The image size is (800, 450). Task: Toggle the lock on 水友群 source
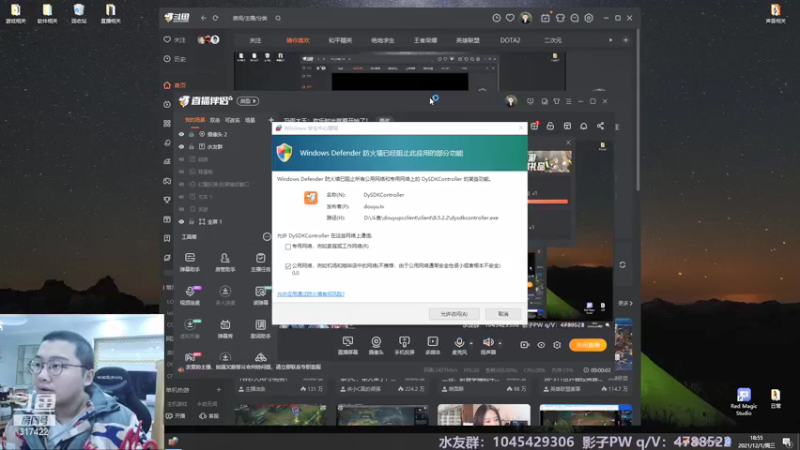[x=191, y=146]
